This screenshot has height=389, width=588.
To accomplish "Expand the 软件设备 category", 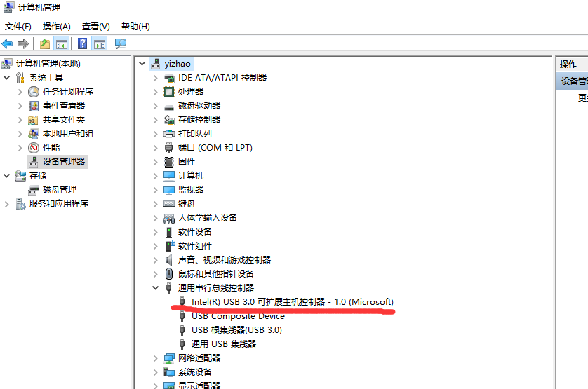I will [155, 232].
